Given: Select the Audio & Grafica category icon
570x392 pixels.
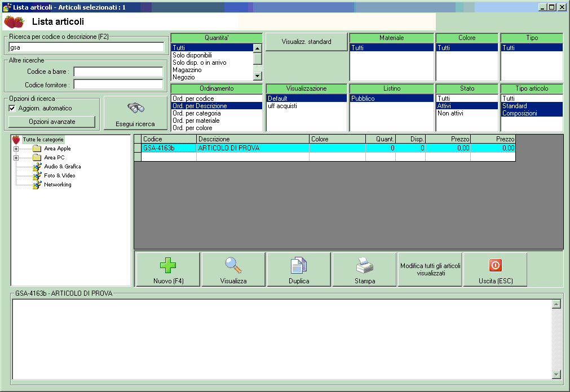Looking at the screenshot, I should pyautogui.click(x=37, y=167).
